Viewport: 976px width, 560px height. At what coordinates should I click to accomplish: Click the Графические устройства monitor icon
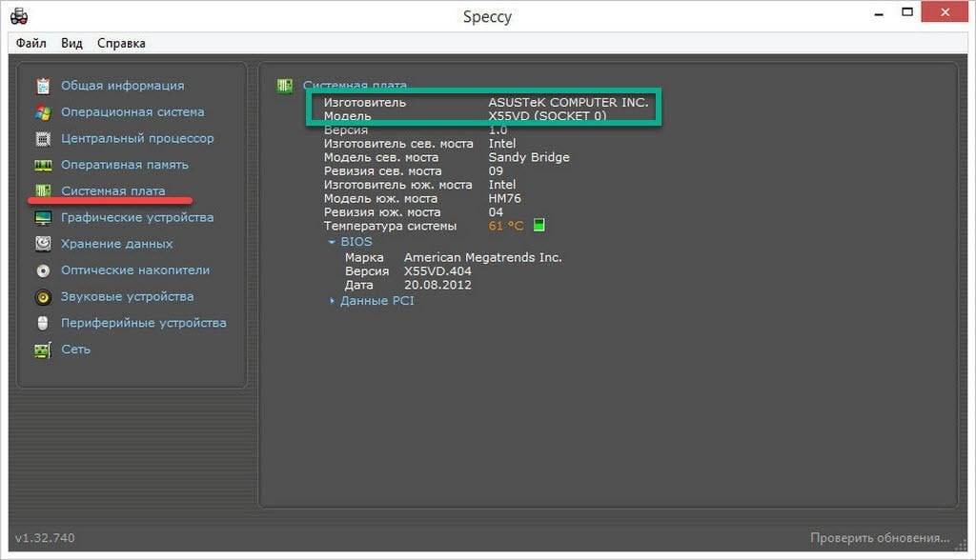point(43,218)
